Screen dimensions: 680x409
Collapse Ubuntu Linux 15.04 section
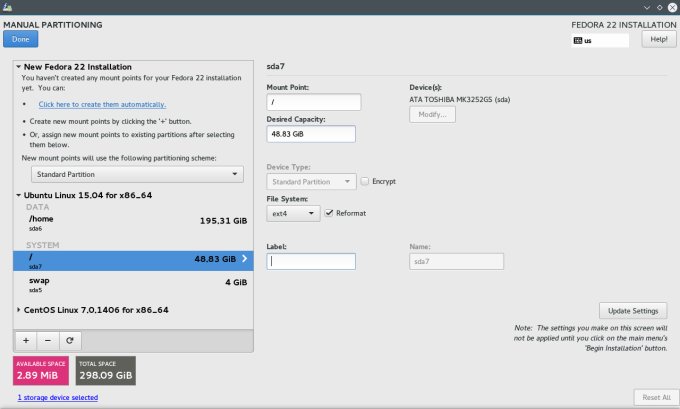(x=20, y=196)
